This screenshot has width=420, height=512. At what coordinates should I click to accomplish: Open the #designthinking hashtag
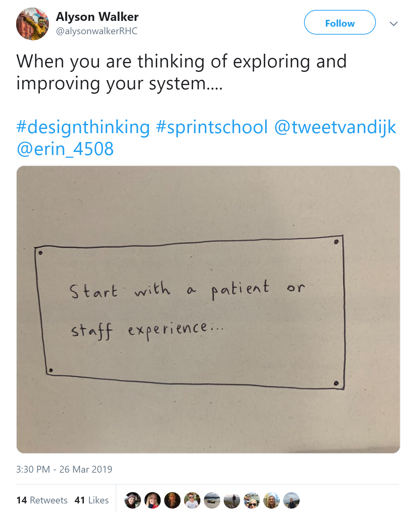coord(83,127)
